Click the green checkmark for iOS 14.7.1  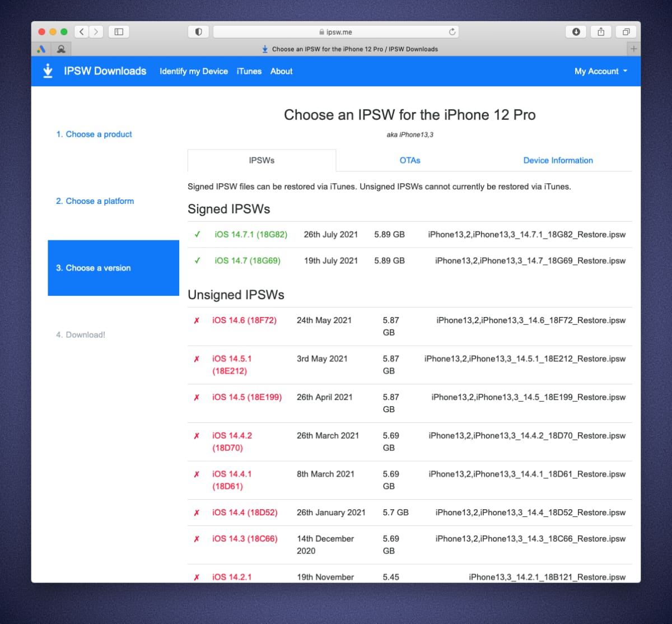tap(197, 235)
